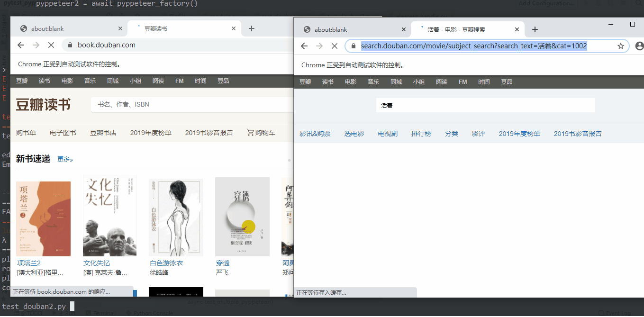Viewport: 644px width, 317px height.
Task: Click book.douban.com address bar
Action: coord(178,45)
